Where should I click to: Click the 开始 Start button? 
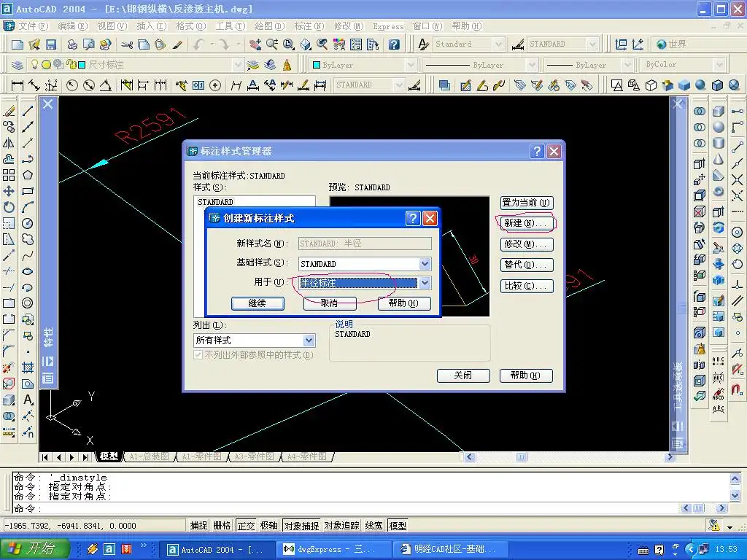click(x=34, y=549)
